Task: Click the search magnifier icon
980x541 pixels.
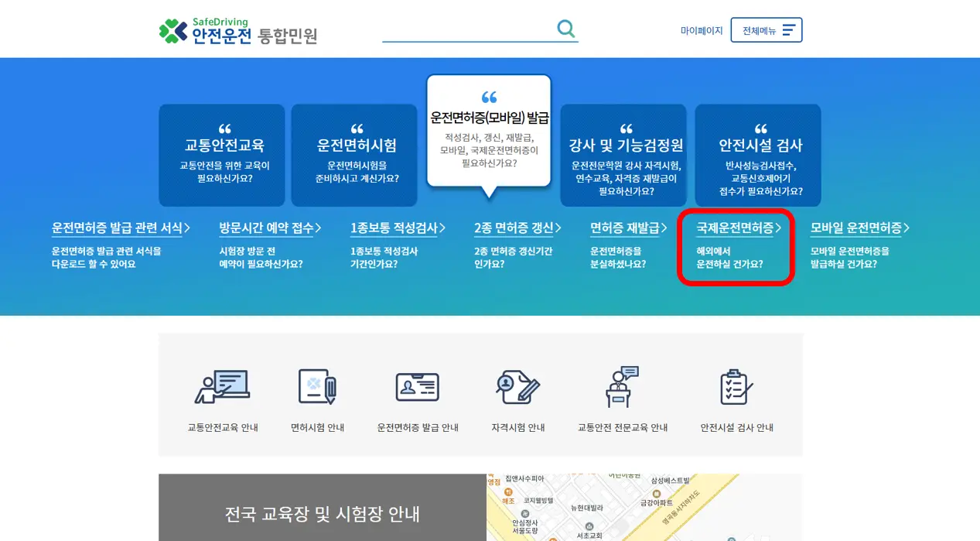Action: tap(565, 27)
